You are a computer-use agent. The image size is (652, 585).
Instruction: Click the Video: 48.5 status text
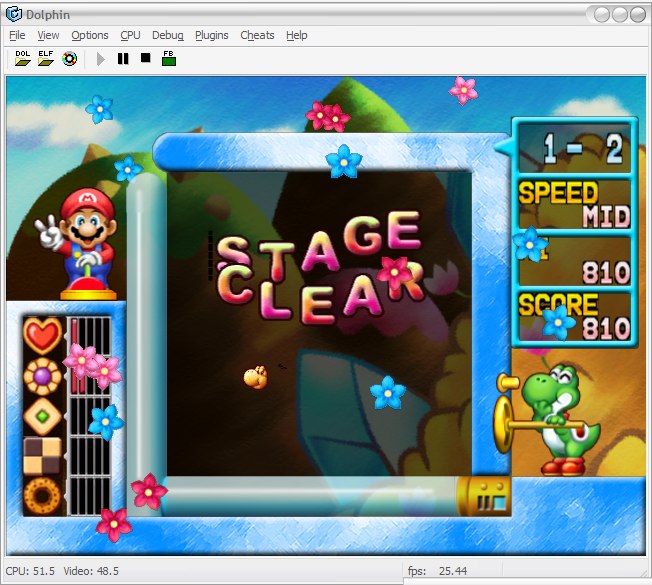click(91, 571)
